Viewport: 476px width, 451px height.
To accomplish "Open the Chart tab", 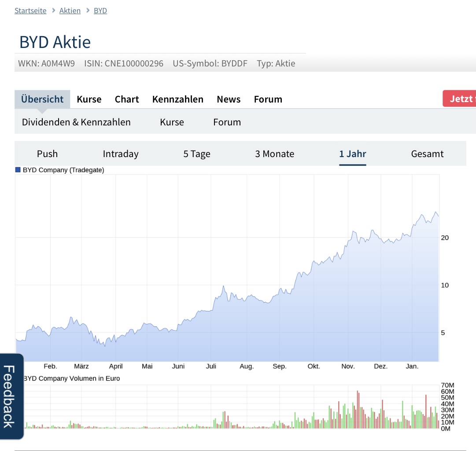I will click(127, 99).
